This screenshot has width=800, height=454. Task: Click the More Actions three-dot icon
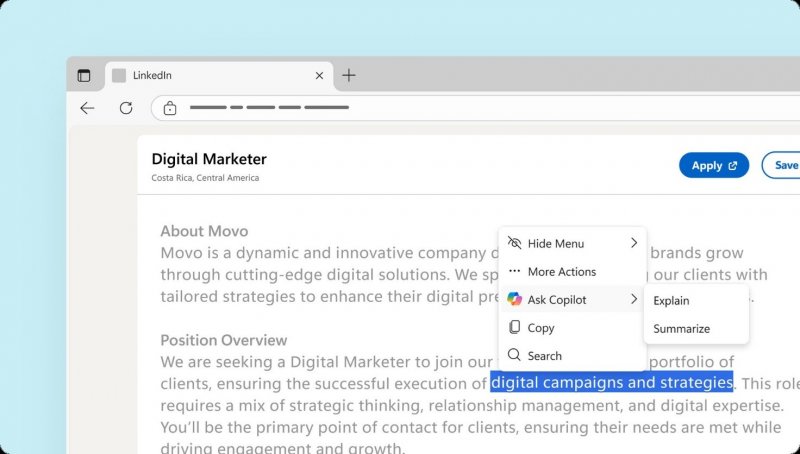pyautogui.click(x=515, y=271)
